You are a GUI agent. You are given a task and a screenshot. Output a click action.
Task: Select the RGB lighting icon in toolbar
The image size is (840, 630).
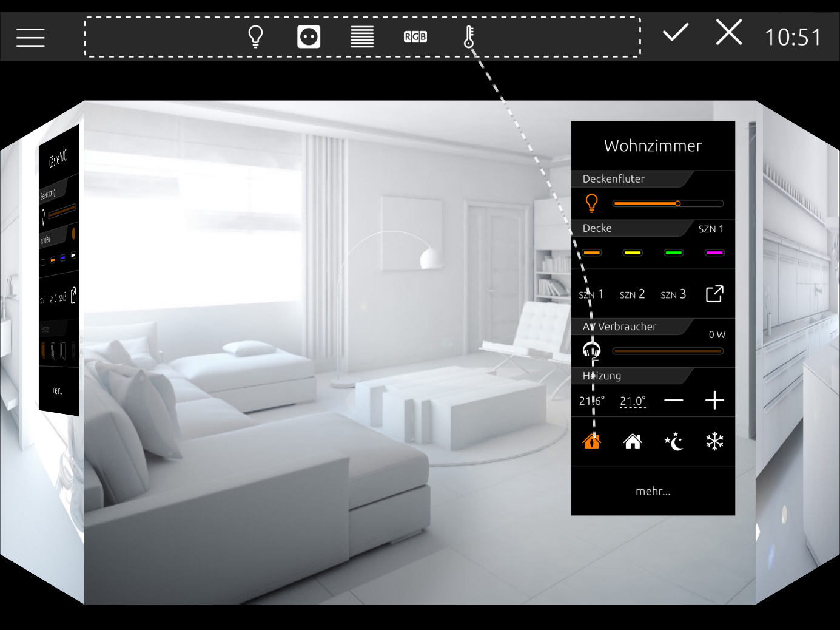[415, 37]
